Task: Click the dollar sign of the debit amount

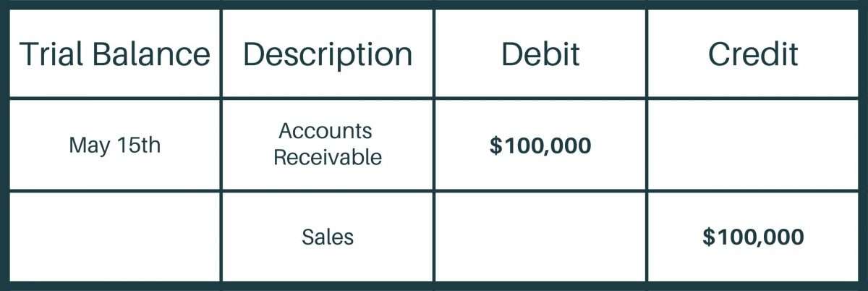Action: coord(495,145)
